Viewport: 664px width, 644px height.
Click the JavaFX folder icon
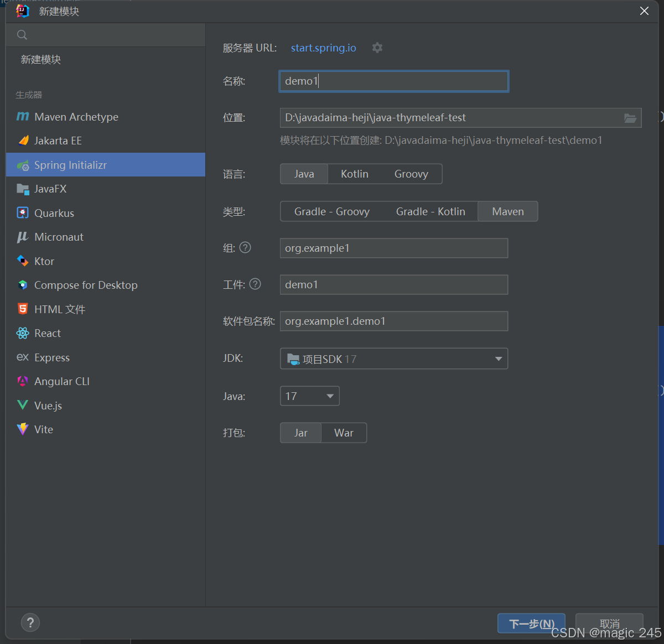[x=23, y=189]
